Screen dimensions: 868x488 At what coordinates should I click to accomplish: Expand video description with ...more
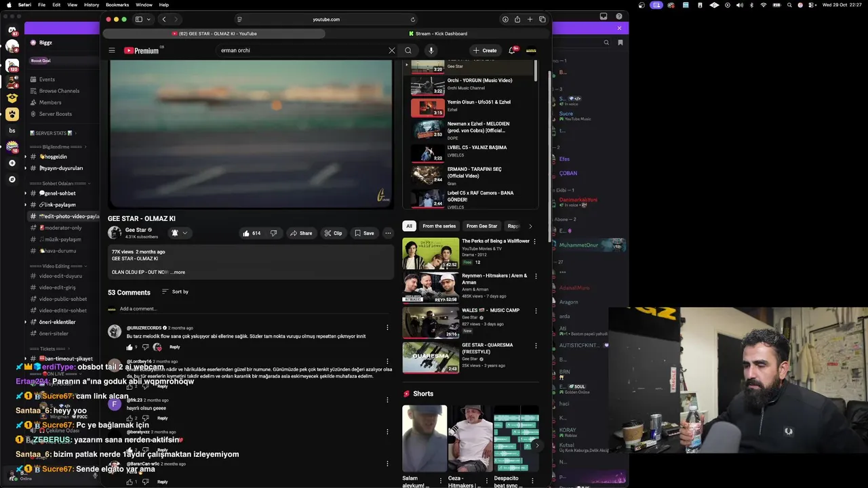pyautogui.click(x=178, y=272)
